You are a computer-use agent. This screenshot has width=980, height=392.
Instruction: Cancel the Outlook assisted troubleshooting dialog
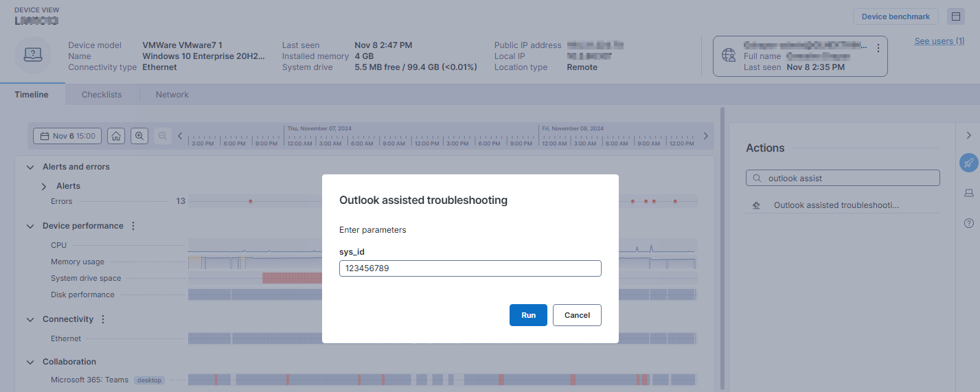[577, 315]
